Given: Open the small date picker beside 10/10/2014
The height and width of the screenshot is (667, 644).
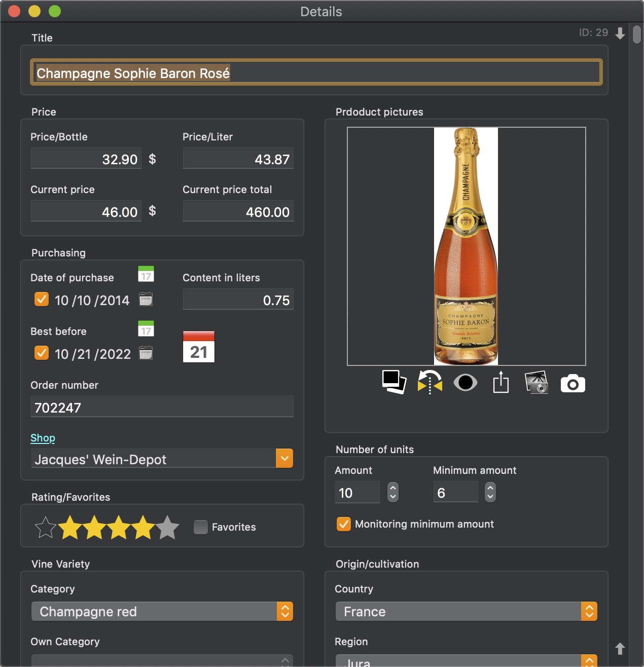Looking at the screenshot, I should point(146,300).
